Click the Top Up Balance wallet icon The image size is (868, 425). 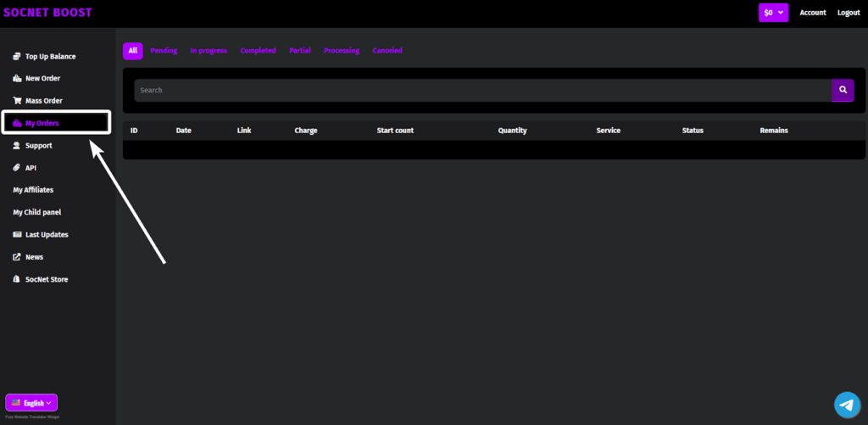pyautogui.click(x=17, y=57)
